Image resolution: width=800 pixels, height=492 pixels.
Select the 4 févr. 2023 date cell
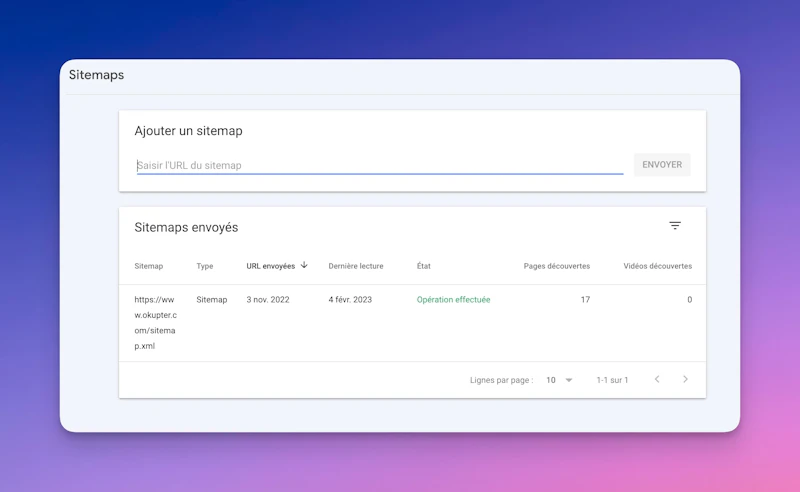point(350,300)
